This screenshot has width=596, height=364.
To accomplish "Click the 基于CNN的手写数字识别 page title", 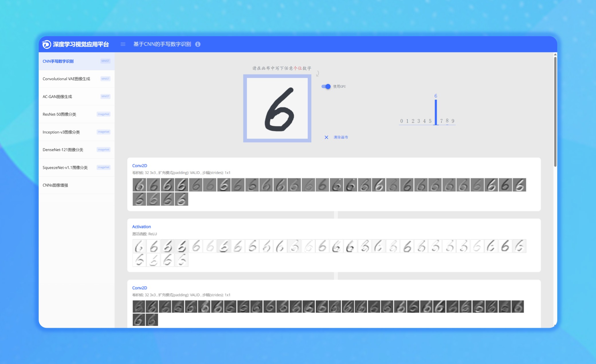I will pyautogui.click(x=162, y=44).
